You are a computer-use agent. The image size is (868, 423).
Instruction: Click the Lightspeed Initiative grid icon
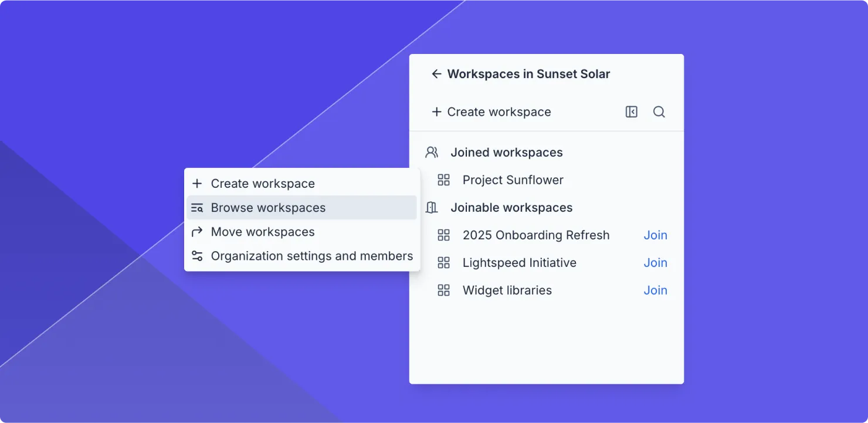443,263
